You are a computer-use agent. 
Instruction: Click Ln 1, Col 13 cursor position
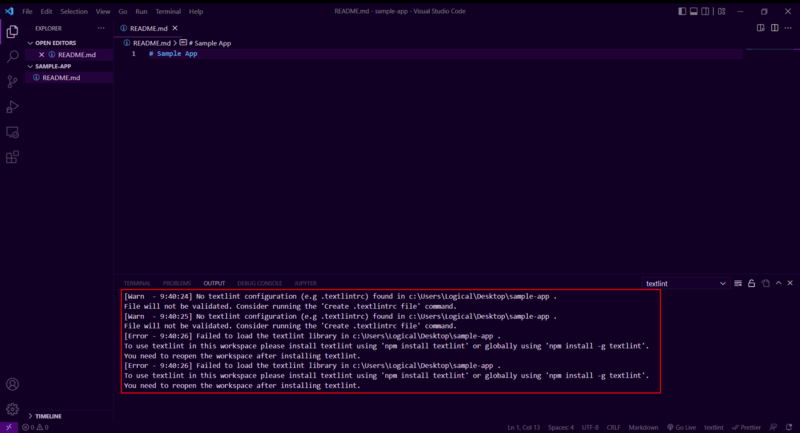pyautogui.click(x=523, y=427)
